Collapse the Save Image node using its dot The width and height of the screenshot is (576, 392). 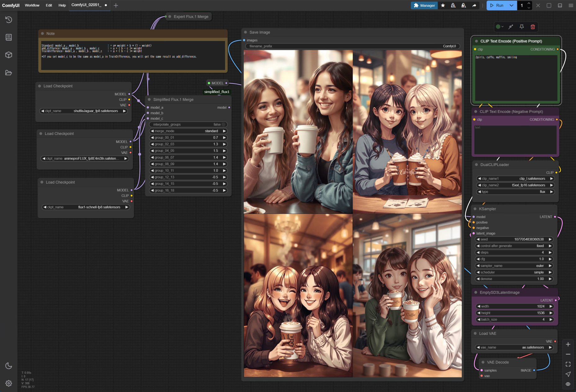click(245, 32)
